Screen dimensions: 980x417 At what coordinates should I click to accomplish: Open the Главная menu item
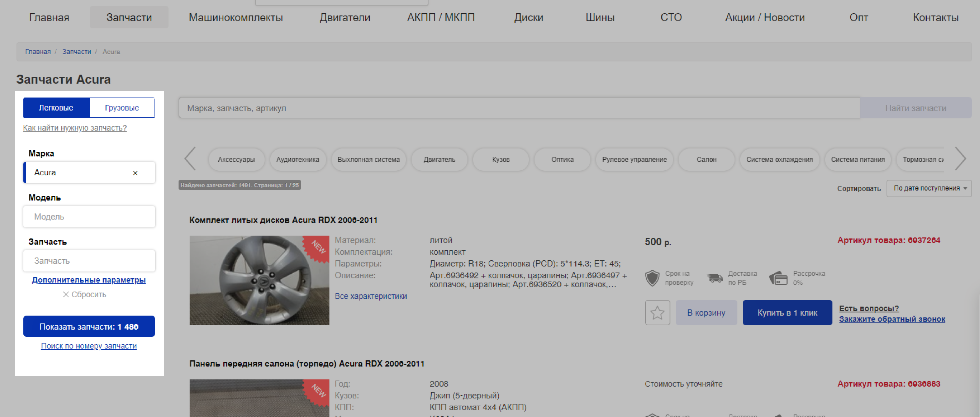(49, 17)
